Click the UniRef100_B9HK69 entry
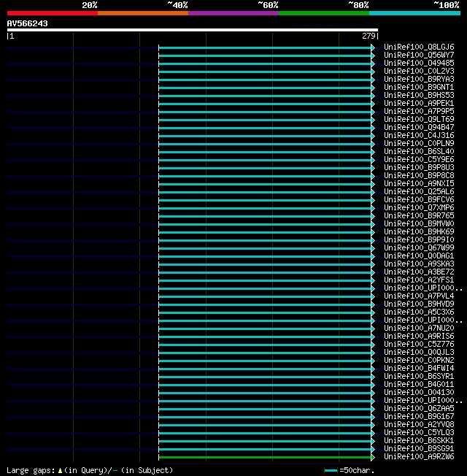The height and width of the screenshot is (476, 467). tap(419, 231)
